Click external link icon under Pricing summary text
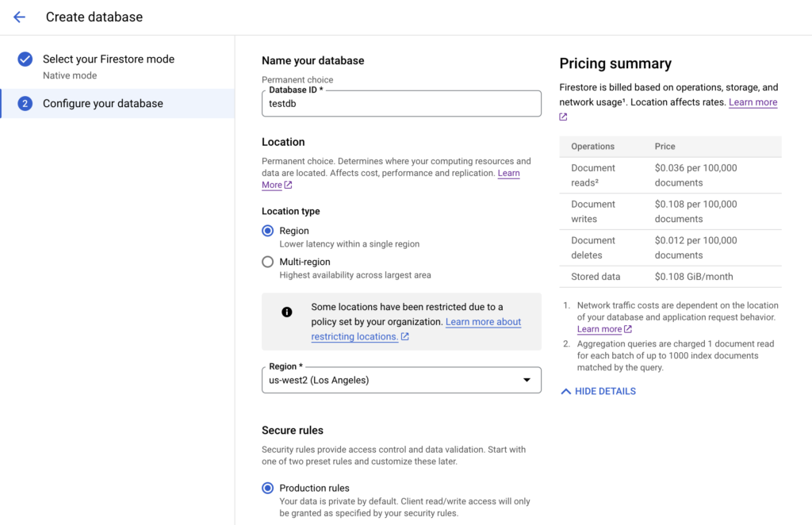Viewport: 812px width, 525px height. point(564,117)
